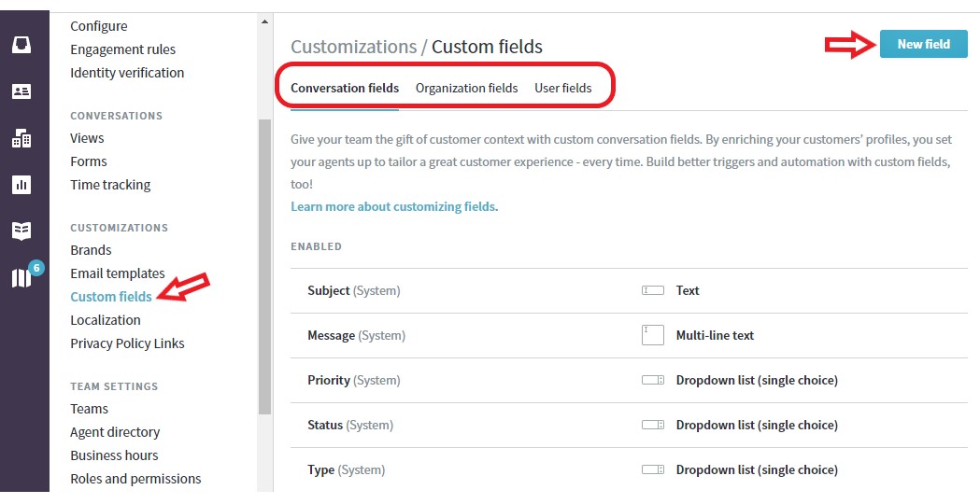Switch to User fields tab
Image resolution: width=980 pixels, height=504 pixels.
[562, 88]
